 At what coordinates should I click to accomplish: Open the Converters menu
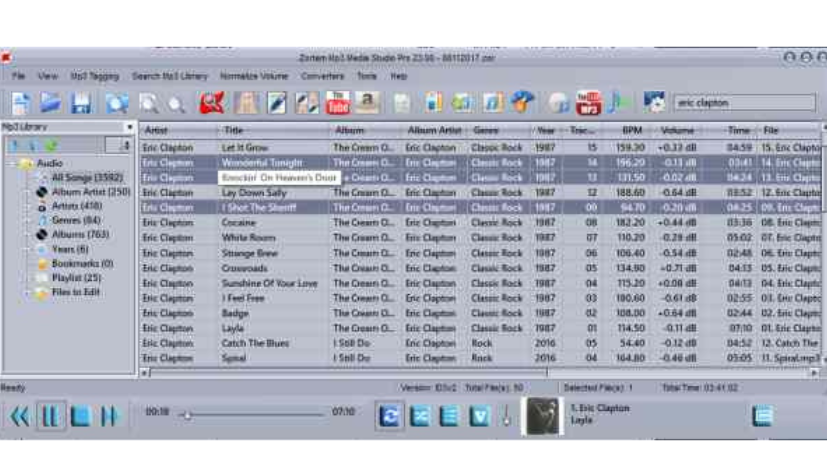pyautogui.click(x=322, y=76)
